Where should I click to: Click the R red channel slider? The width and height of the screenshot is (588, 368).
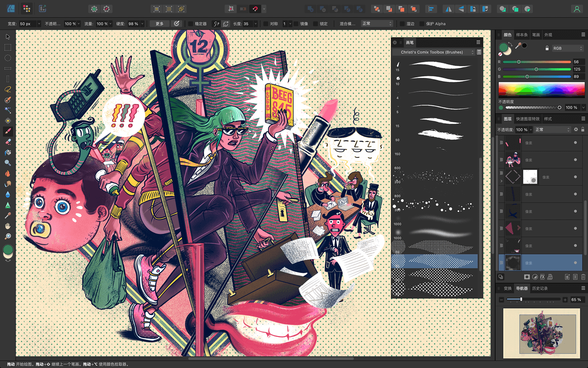(x=536, y=62)
